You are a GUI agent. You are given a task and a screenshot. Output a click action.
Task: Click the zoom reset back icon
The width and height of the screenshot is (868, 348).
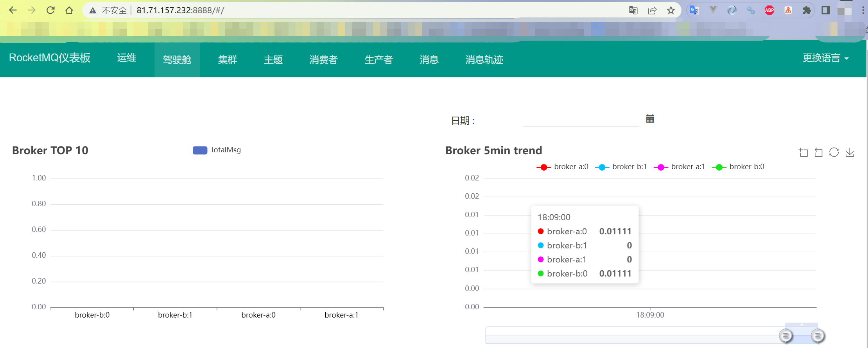click(818, 152)
